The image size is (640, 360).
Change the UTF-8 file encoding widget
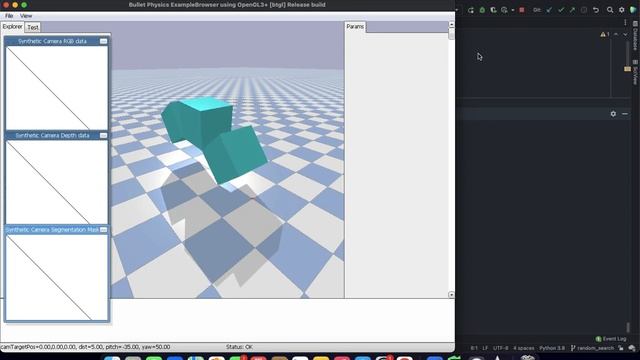(x=500, y=348)
